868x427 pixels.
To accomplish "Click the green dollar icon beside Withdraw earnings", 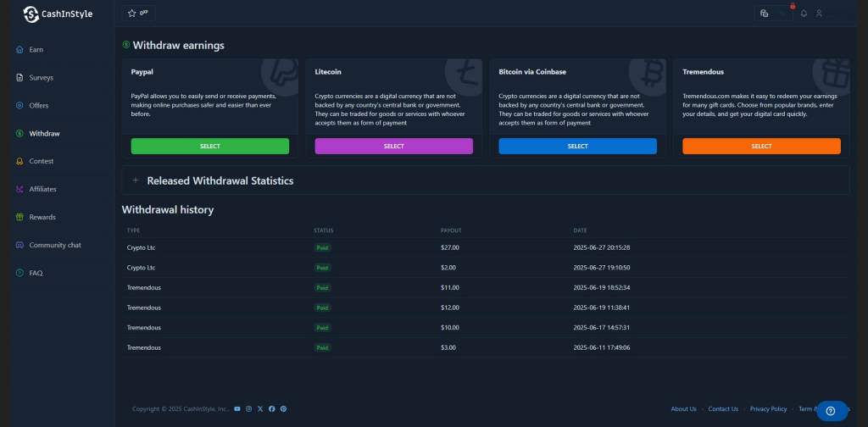I will click(126, 45).
